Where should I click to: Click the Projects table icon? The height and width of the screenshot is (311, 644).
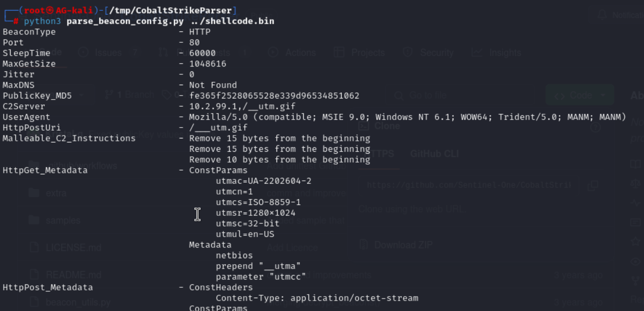[339, 52]
